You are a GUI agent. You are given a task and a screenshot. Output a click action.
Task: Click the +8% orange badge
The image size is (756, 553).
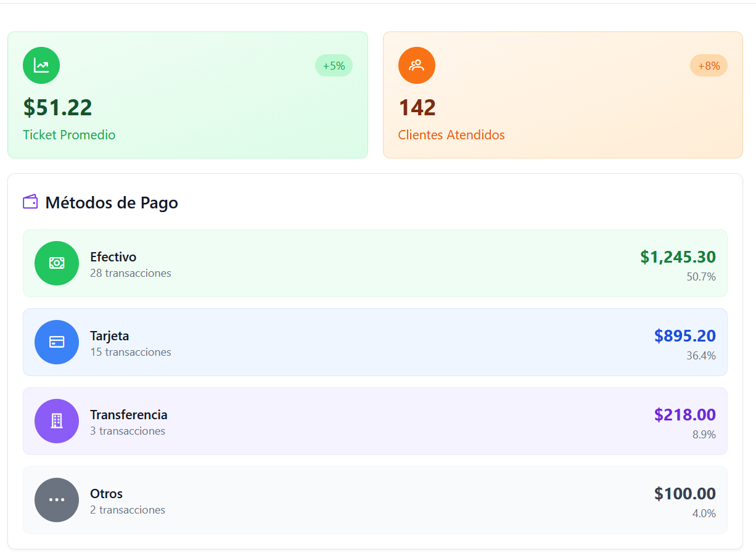coord(709,66)
